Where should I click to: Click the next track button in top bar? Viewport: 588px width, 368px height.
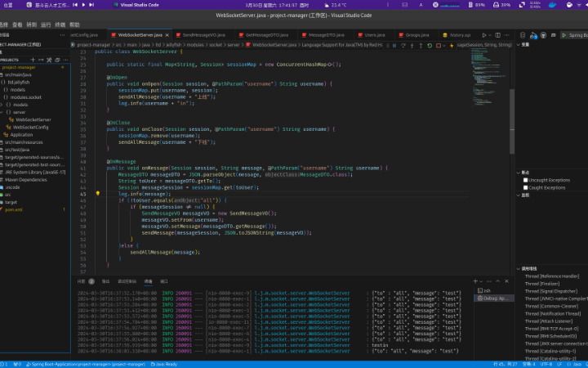(x=91, y=5)
